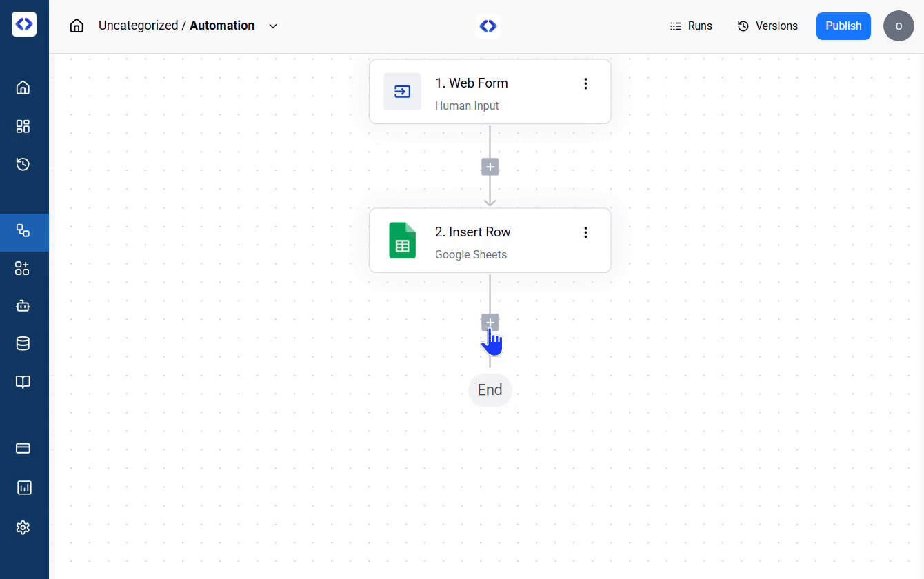The image size is (924, 579).
Task: Open the bot agent icon in sidebar
Action: point(23,306)
